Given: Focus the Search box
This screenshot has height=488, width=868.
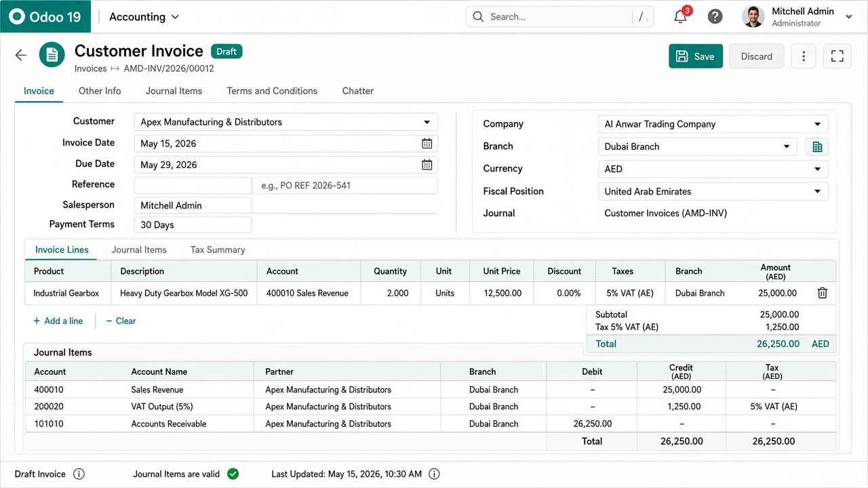Looking at the screenshot, I should 559,17.
